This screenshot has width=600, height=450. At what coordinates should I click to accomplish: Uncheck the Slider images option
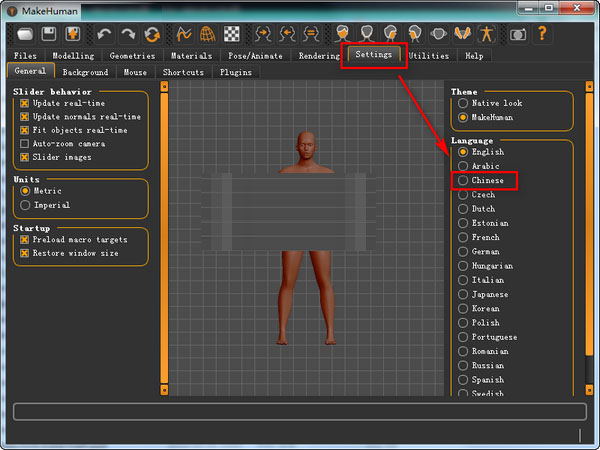point(25,157)
